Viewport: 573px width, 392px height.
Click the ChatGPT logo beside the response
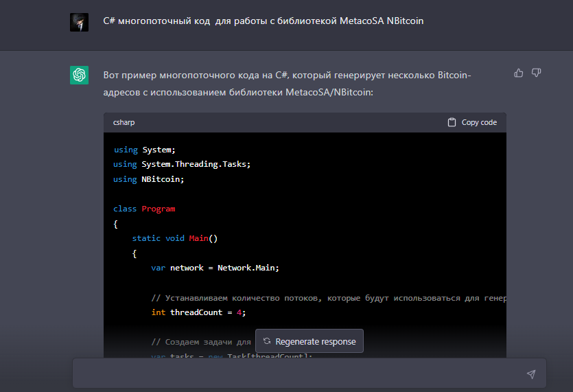(x=79, y=75)
